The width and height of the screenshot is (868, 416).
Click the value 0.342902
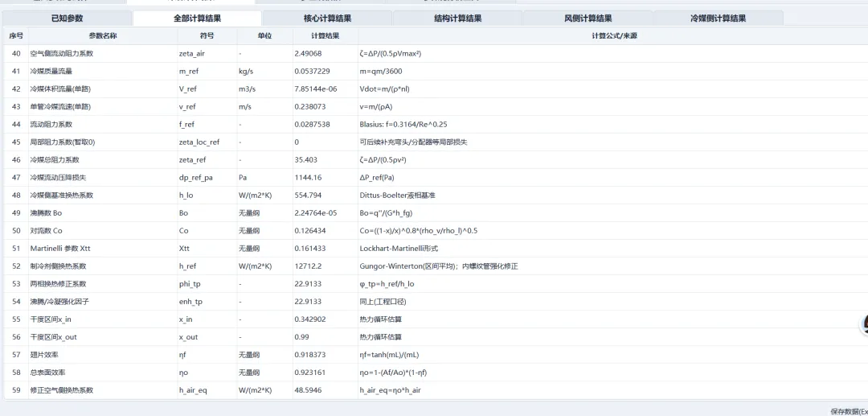pos(310,319)
